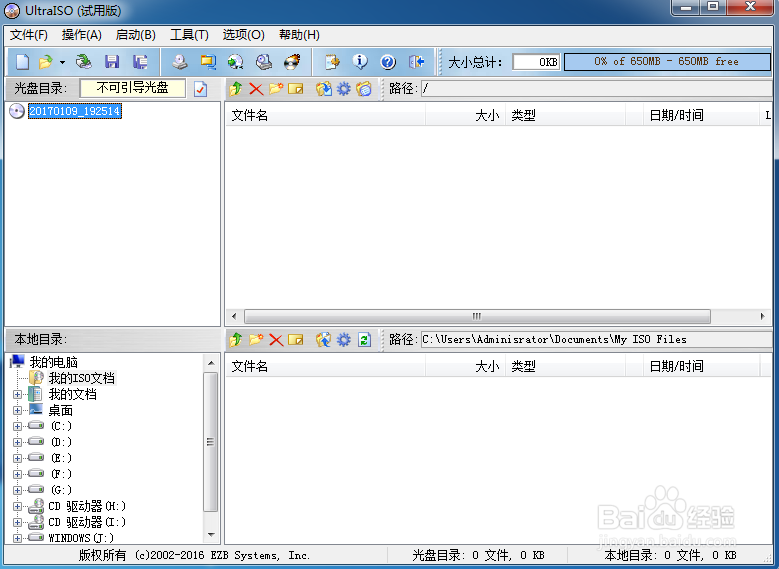
Task: Select 我的ISO文档 in the local tree
Action: [x=81, y=378]
